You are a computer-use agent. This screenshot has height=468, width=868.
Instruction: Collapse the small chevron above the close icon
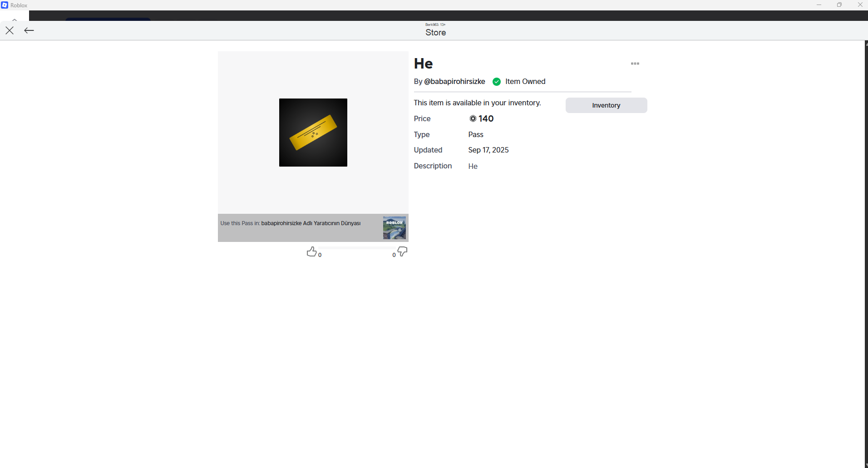tap(15, 20)
